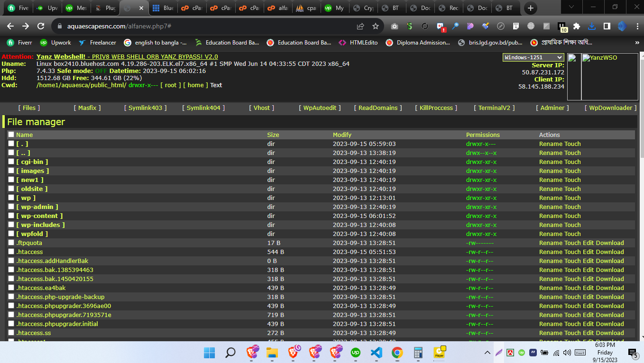The image size is (644, 363).
Task: Click the YanzWSO image in header
Action: [609, 77]
